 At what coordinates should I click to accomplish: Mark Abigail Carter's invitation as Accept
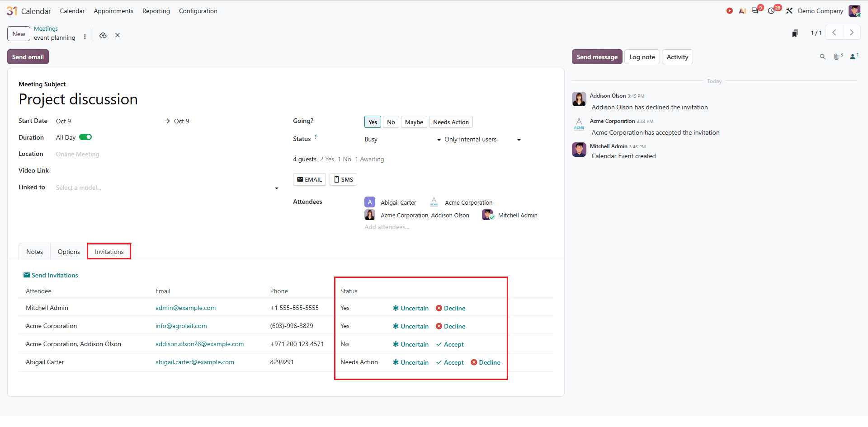[450, 362]
